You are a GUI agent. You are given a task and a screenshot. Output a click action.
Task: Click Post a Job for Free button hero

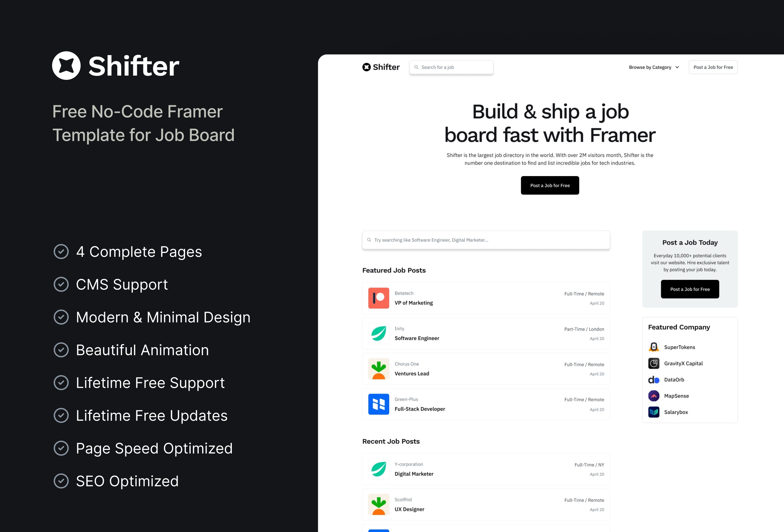550,185
